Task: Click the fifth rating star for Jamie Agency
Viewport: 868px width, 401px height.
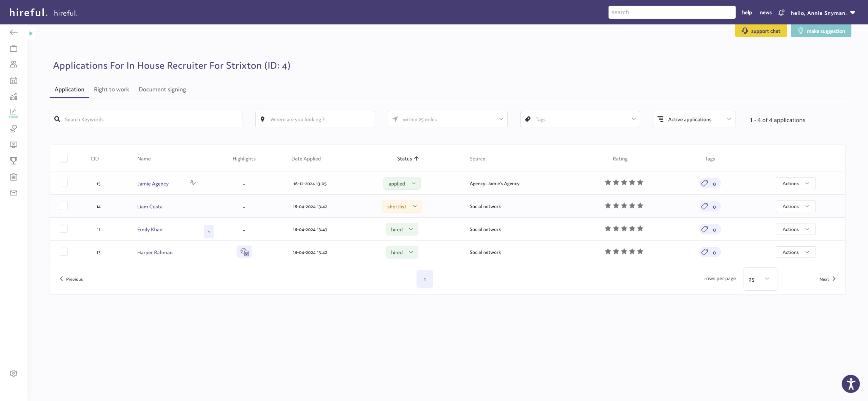Action: 640,183
